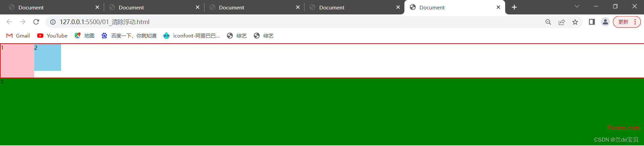Click the 更新 update button
This screenshot has width=644, height=146.
(x=623, y=22)
